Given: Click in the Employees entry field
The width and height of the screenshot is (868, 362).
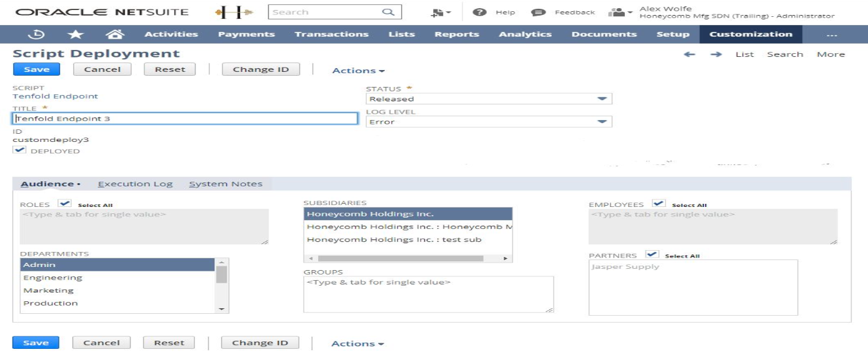Looking at the screenshot, I should [713, 226].
